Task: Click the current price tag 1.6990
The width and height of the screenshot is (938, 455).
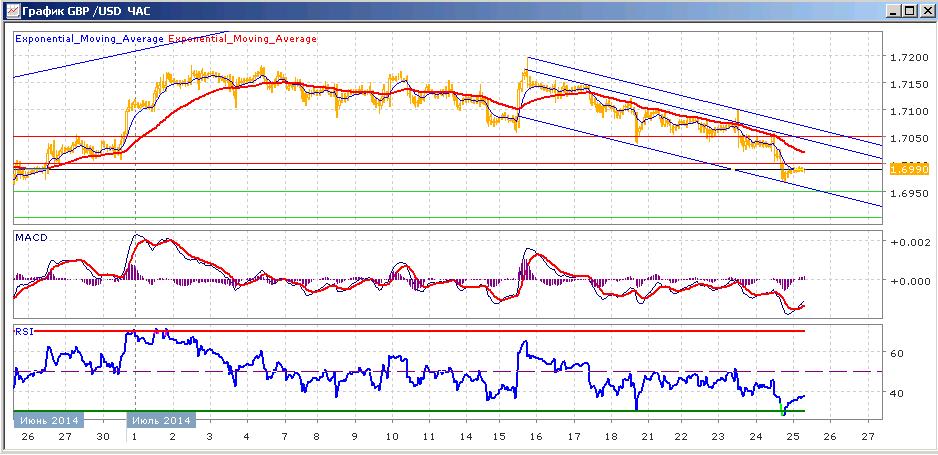Action: 909,170
